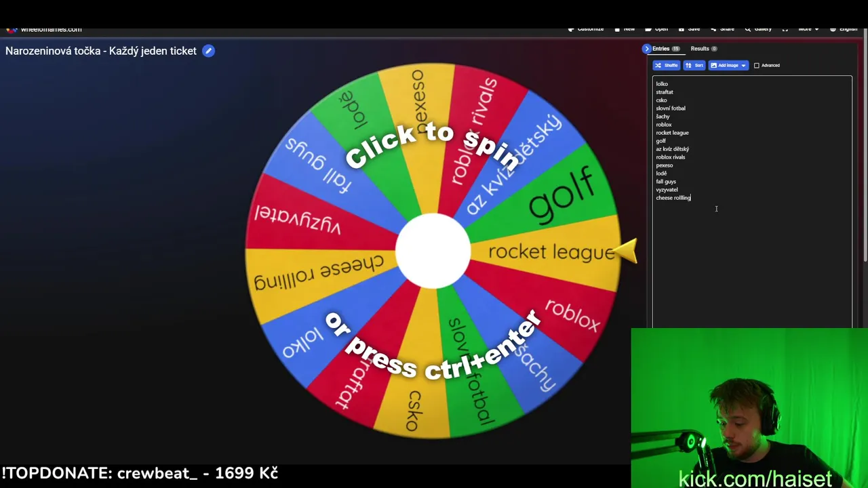Click Save in the top toolbar
Image resolution: width=868 pixels, height=488 pixels.
689,29
